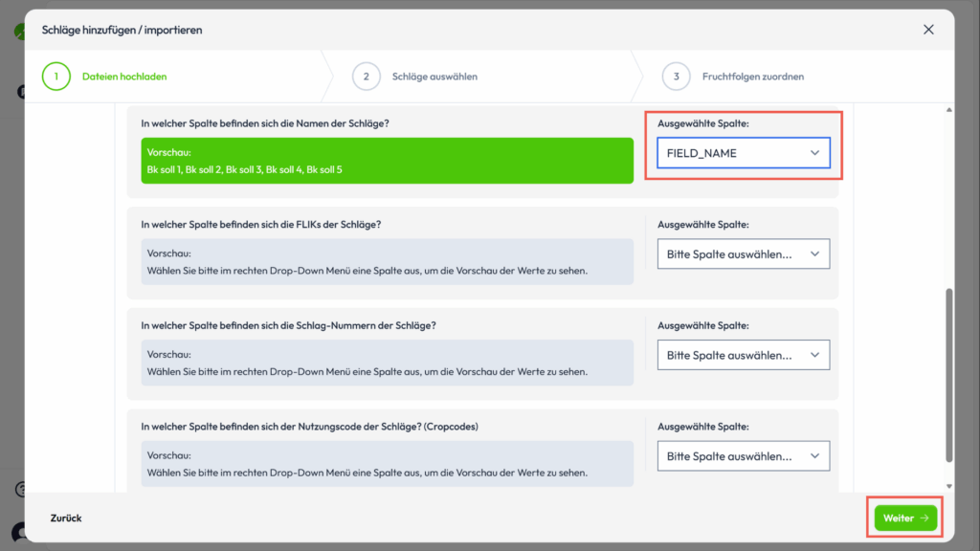The width and height of the screenshot is (980, 551).
Task: Click the step 2 circle icon
Action: click(x=367, y=77)
